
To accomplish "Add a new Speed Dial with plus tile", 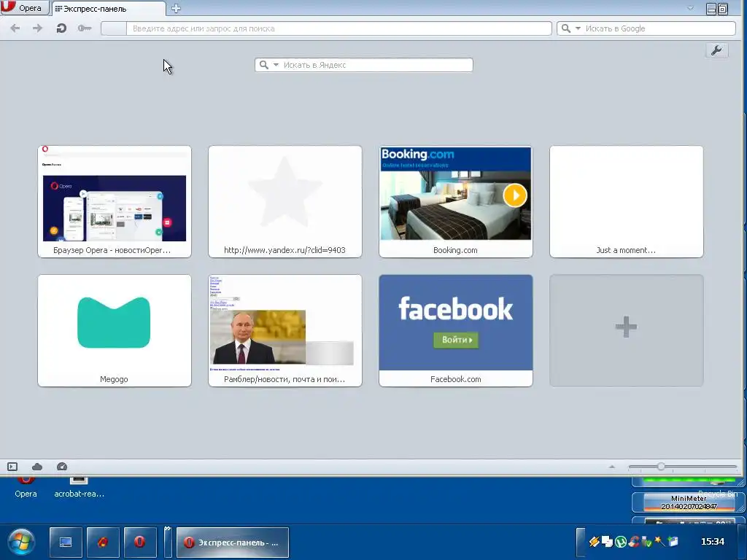I will pos(626,330).
